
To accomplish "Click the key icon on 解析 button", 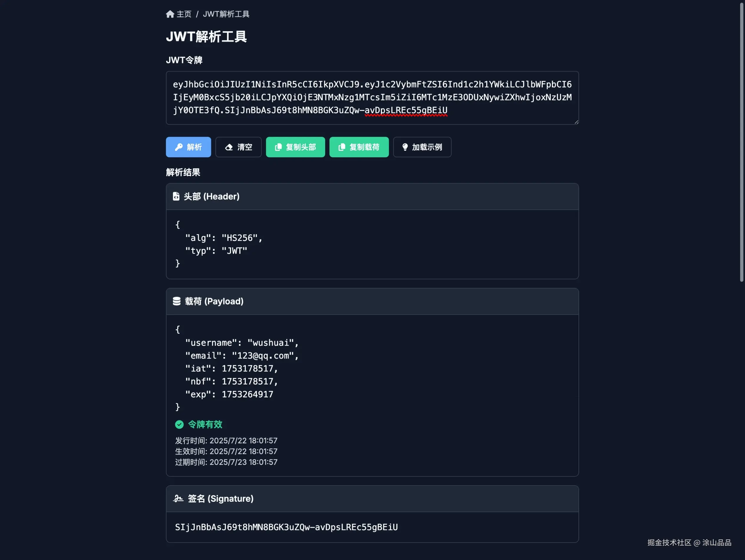I will tap(179, 147).
